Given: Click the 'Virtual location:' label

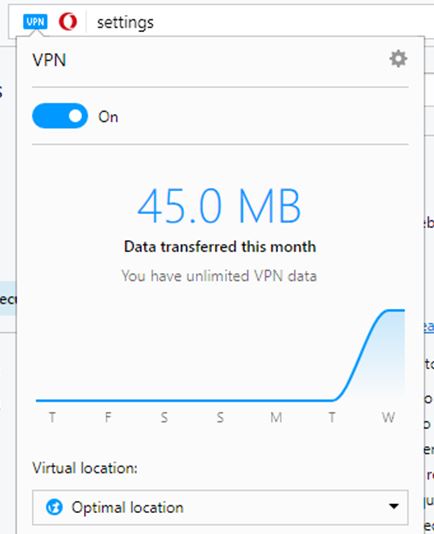Looking at the screenshot, I should [x=85, y=468].
